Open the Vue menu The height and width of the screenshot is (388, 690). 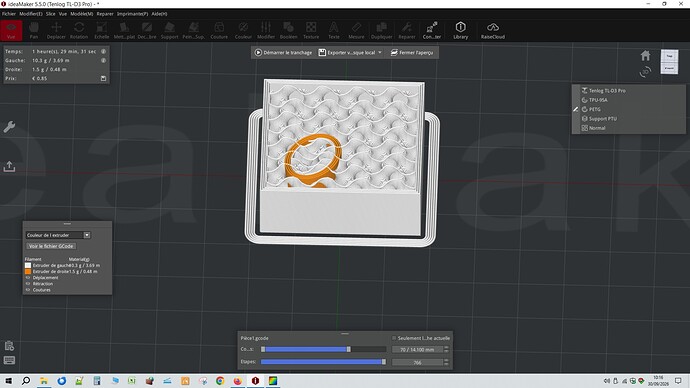pyautogui.click(x=63, y=14)
